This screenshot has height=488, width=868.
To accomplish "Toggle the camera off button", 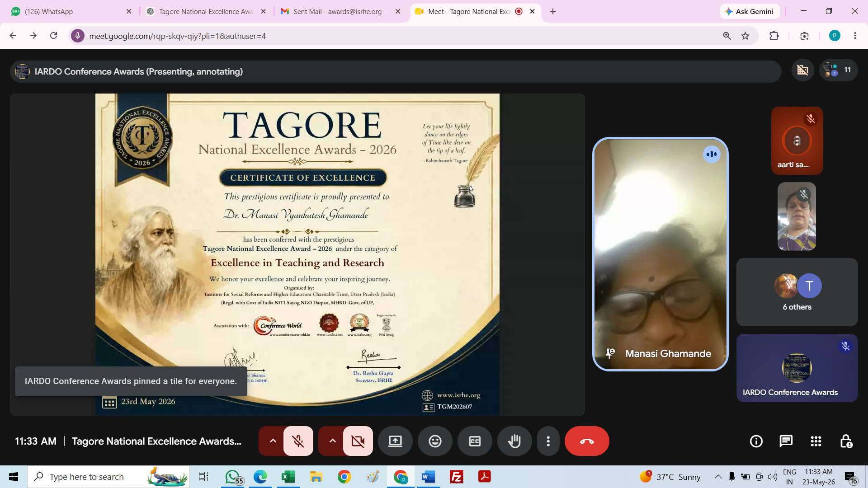I will click(358, 441).
